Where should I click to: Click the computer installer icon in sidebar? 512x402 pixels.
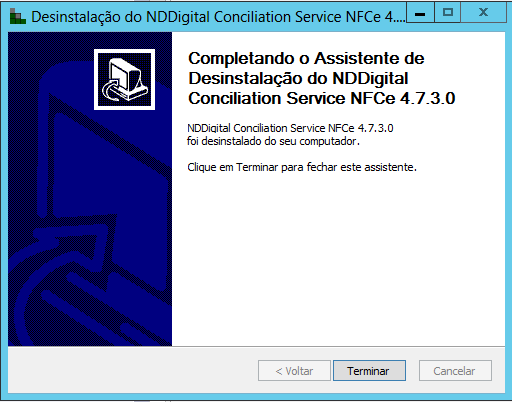click(124, 79)
